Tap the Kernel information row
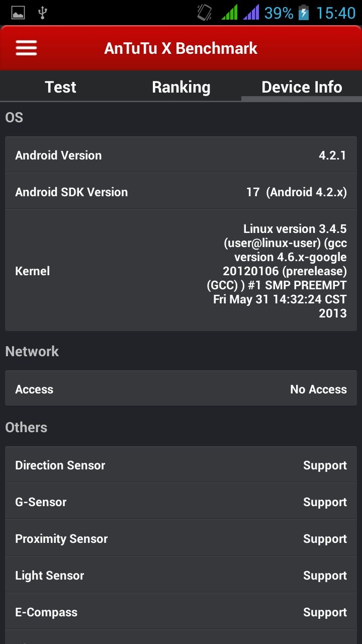Viewport: 362px width, 644px height. 181,271
